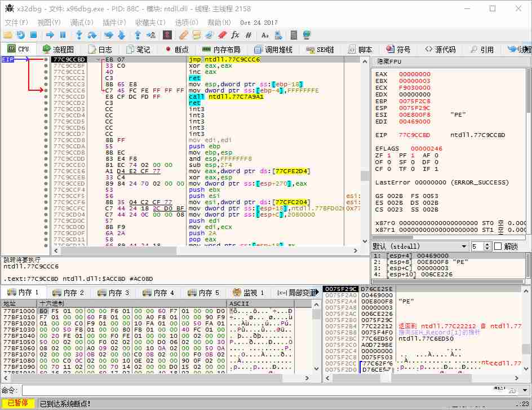Image resolution: width=532 pixels, height=410 pixels.
Task: Open the comments icon in toolbar
Action: (197, 35)
